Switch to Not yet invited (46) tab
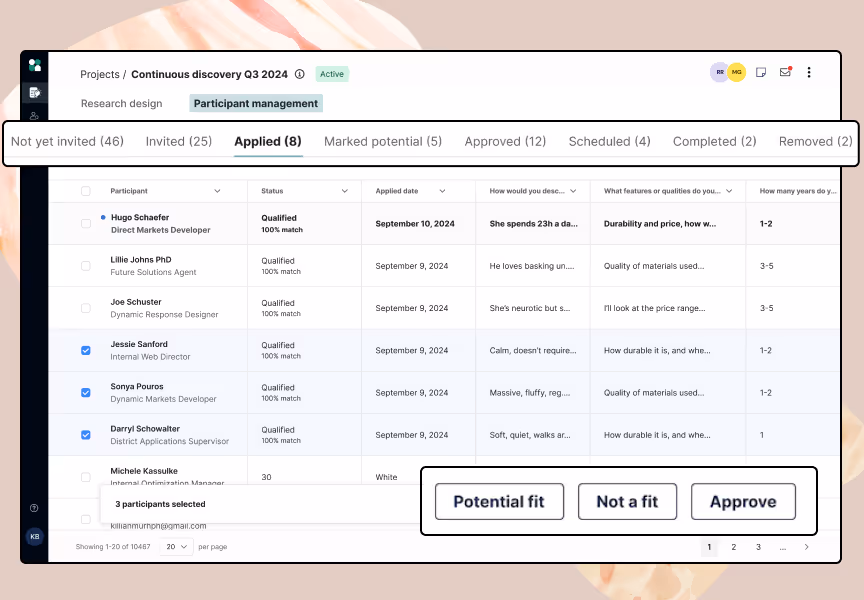Image resolution: width=864 pixels, height=600 pixels. pos(67,142)
